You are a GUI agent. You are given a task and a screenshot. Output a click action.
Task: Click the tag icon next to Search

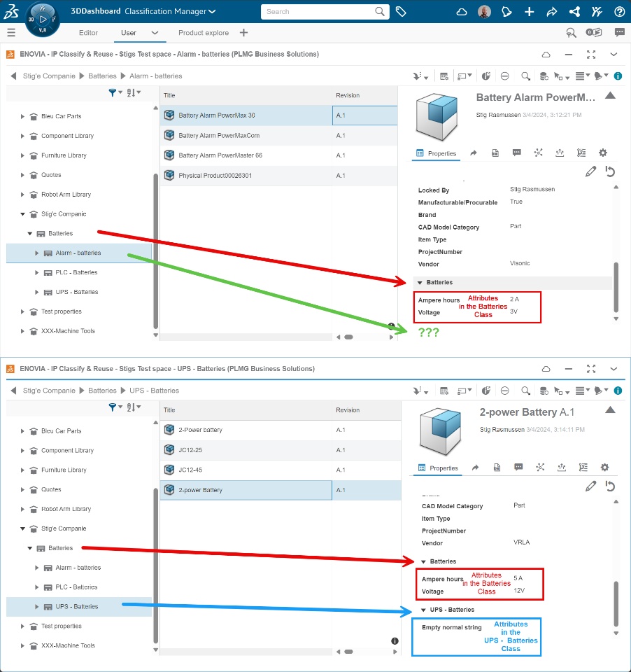[x=401, y=12]
